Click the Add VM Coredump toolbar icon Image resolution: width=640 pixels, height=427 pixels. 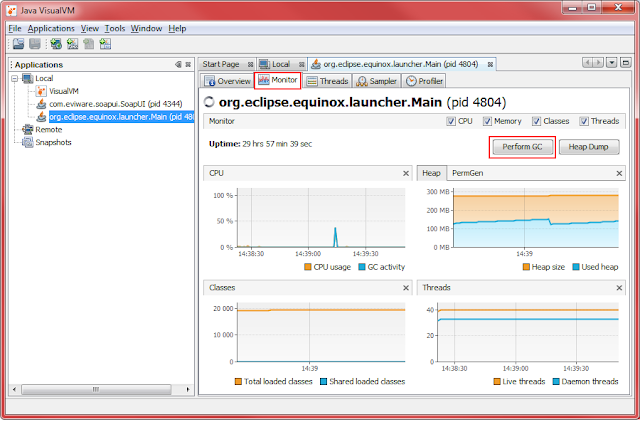tap(89, 44)
